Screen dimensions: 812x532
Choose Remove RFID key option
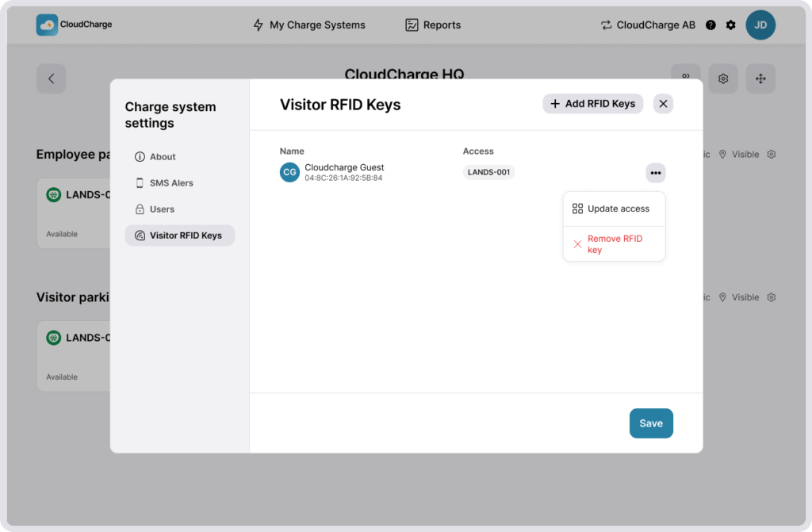tap(614, 244)
